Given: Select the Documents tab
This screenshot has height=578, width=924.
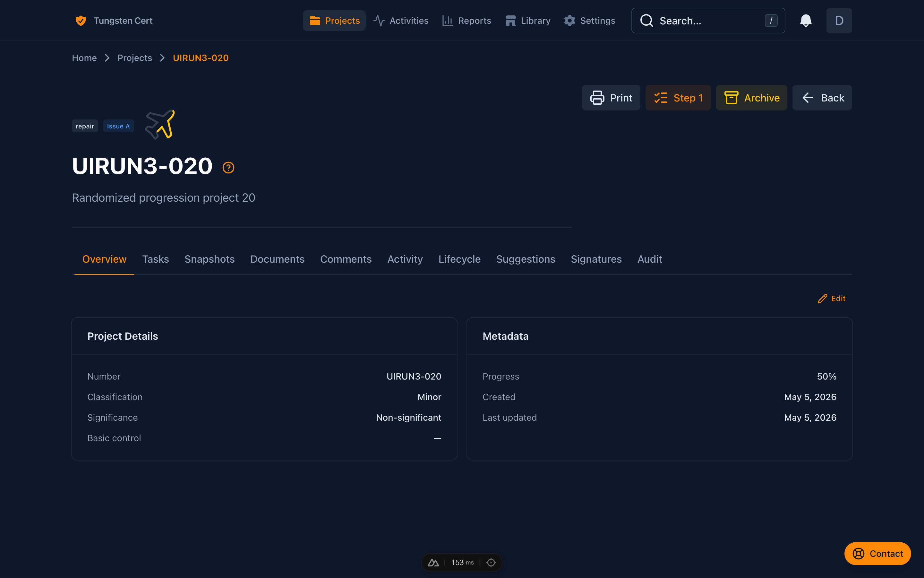Looking at the screenshot, I should pos(278,259).
